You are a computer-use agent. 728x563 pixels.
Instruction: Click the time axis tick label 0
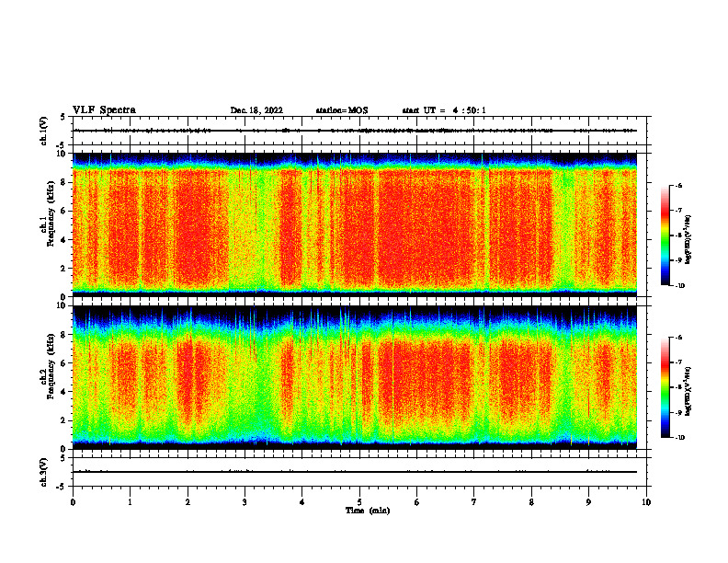73,502
